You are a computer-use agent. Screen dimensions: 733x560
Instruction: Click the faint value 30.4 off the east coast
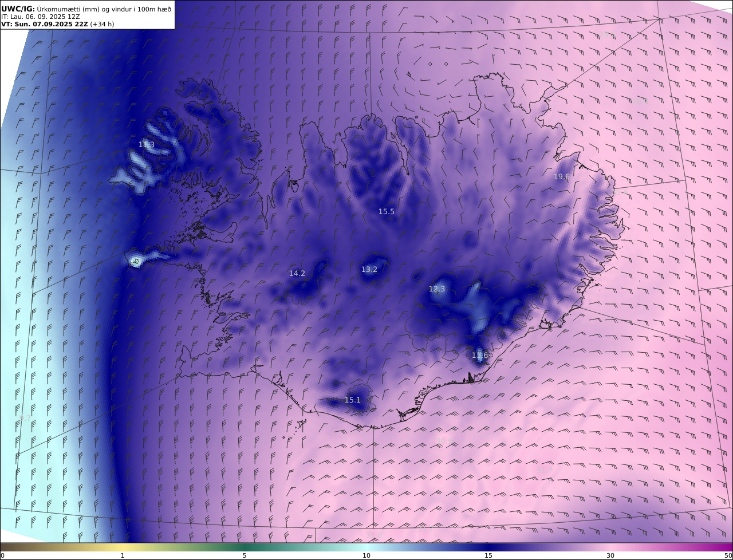620,192
